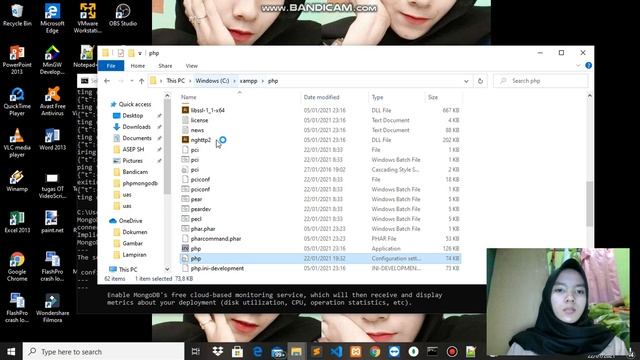
Task: Open recent locations dropdown arrow
Action: (x=131, y=81)
